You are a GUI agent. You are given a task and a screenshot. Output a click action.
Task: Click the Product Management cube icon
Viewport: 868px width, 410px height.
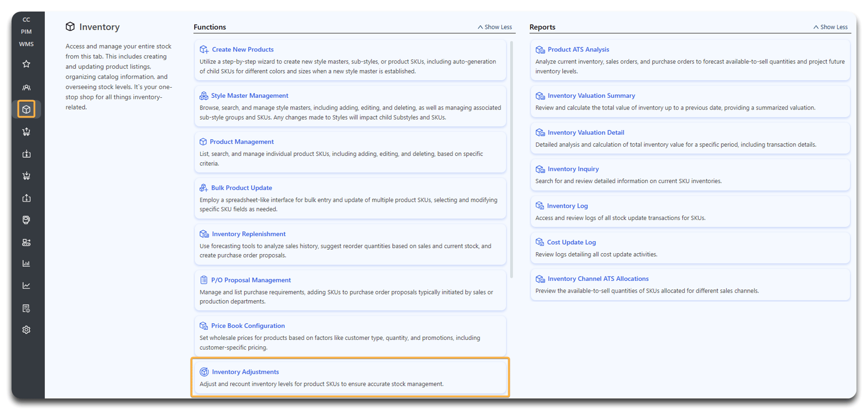click(203, 142)
